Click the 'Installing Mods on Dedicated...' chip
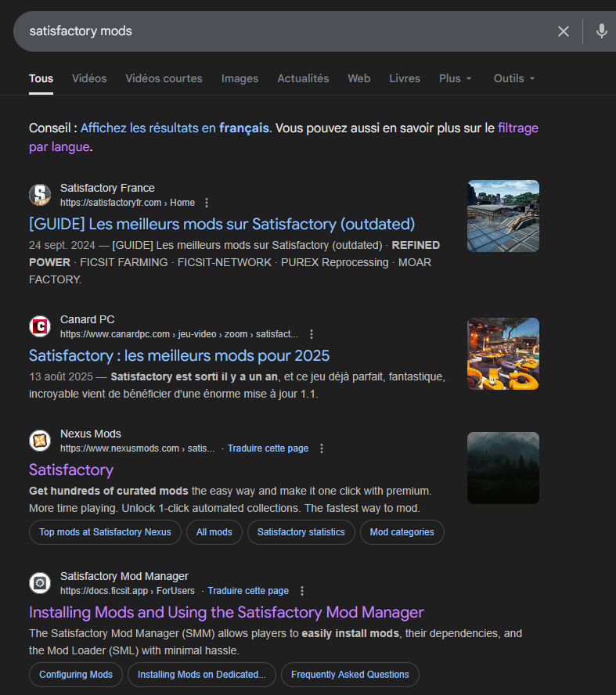The image size is (616, 695). click(x=202, y=675)
